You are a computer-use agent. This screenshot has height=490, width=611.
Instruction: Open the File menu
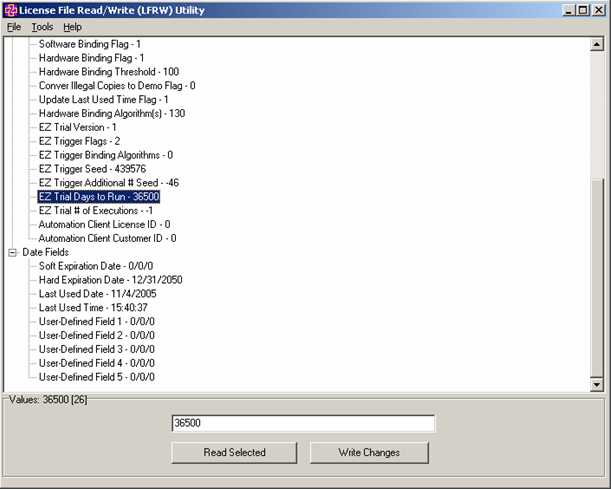click(x=14, y=27)
